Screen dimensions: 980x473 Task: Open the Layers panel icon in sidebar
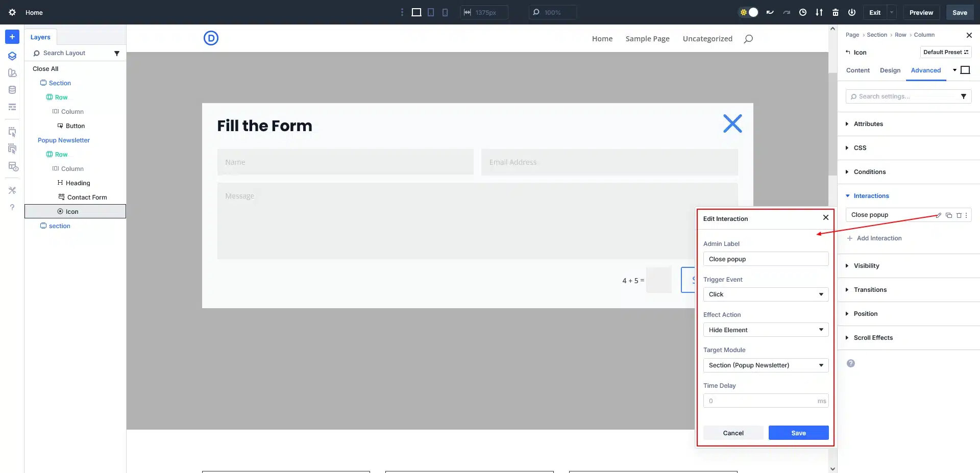click(12, 56)
